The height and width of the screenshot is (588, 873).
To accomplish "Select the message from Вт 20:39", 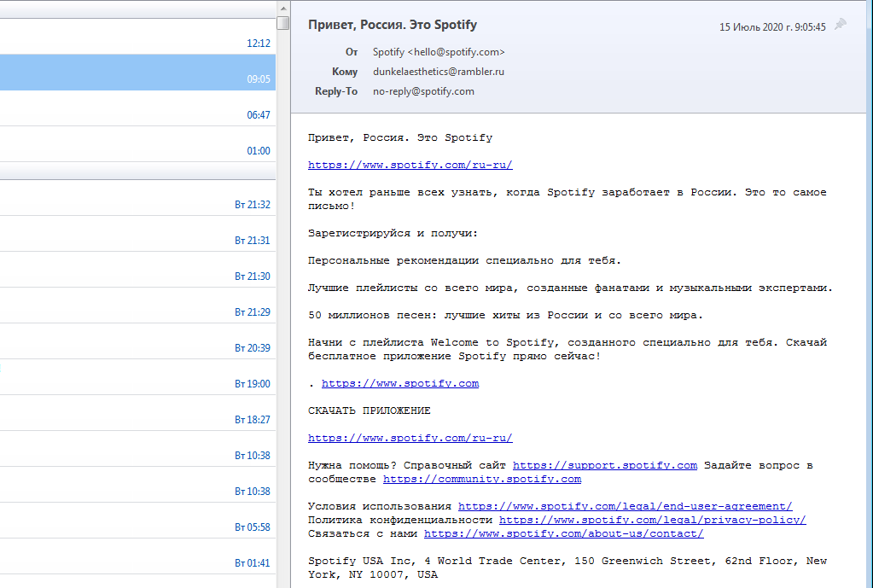I will (137, 341).
